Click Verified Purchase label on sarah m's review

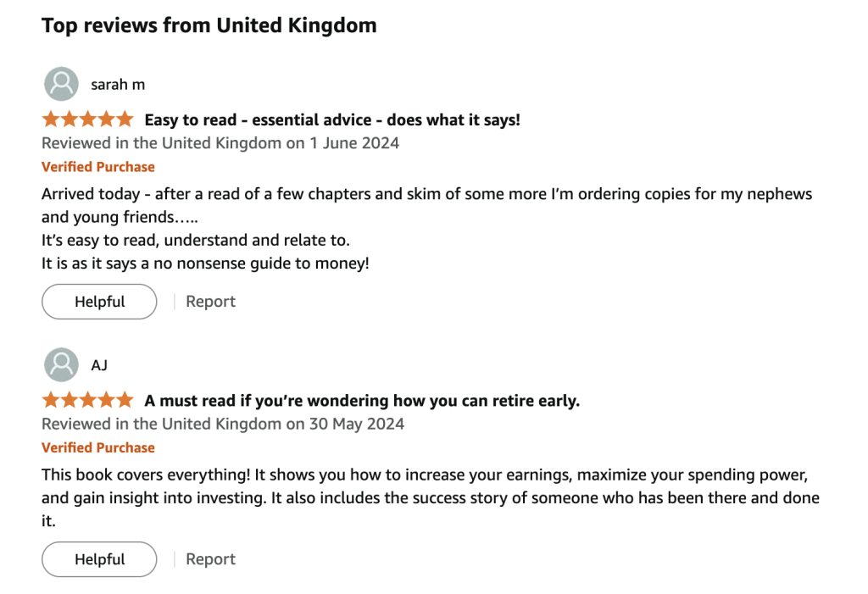tap(98, 167)
